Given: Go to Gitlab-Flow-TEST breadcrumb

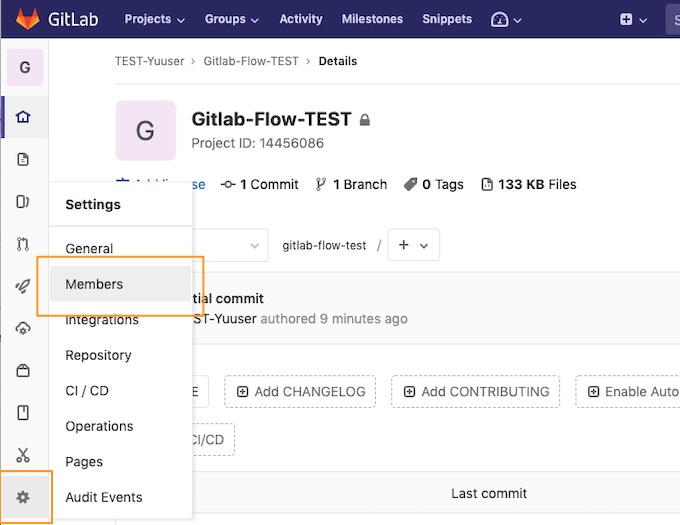Looking at the screenshot, I should pyautogui.click(x=251, y=61).
